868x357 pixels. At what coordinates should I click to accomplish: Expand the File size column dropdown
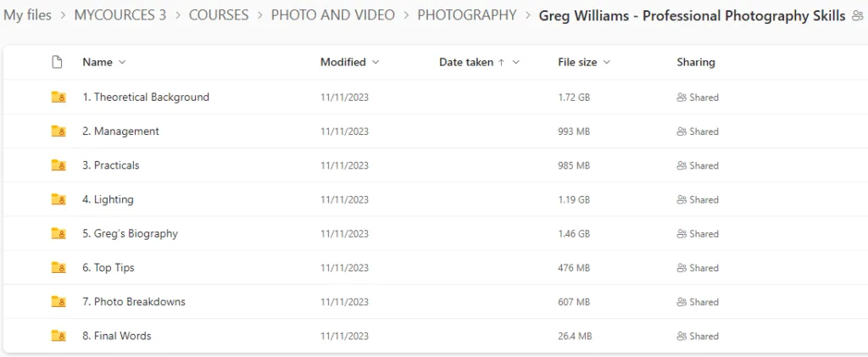[607, 62]
